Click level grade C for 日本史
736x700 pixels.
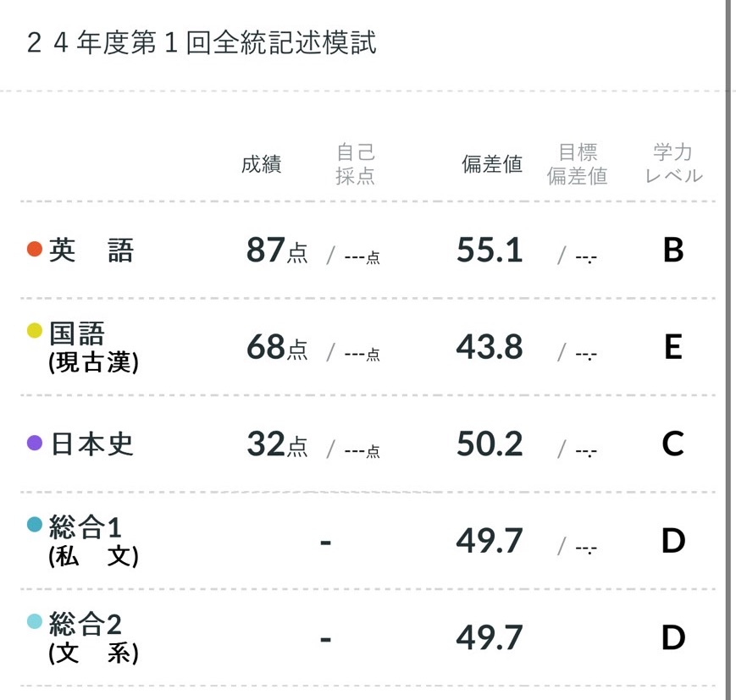pos(673,444)
